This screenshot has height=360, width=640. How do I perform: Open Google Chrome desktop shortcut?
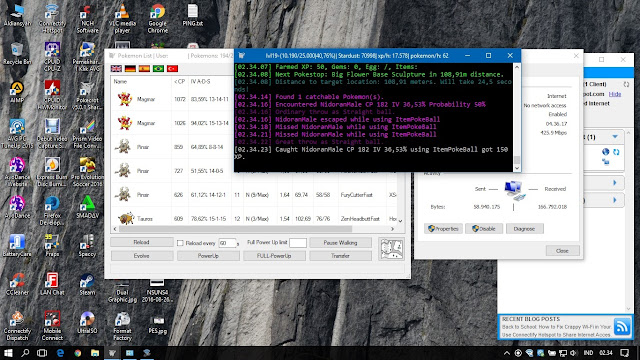click(x=158, y=19)
